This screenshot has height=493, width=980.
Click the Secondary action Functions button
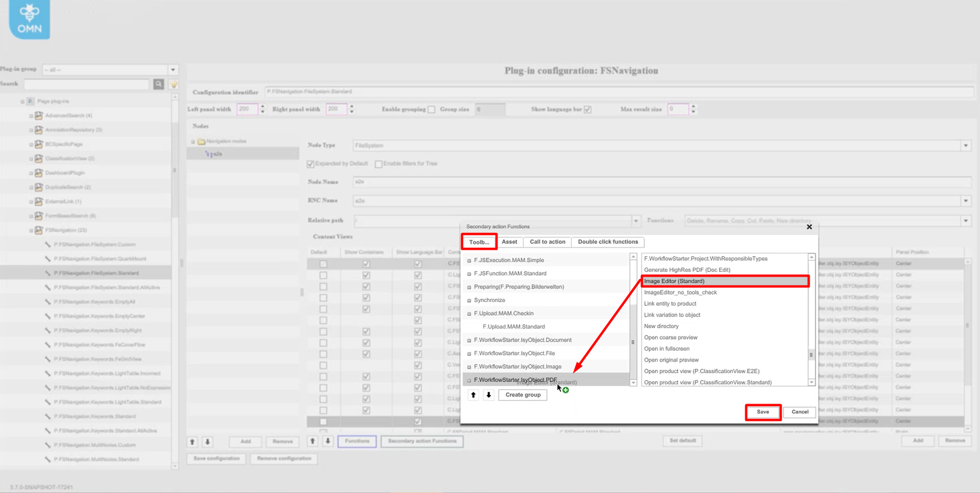pyautogui.click(x=422, y=441)
